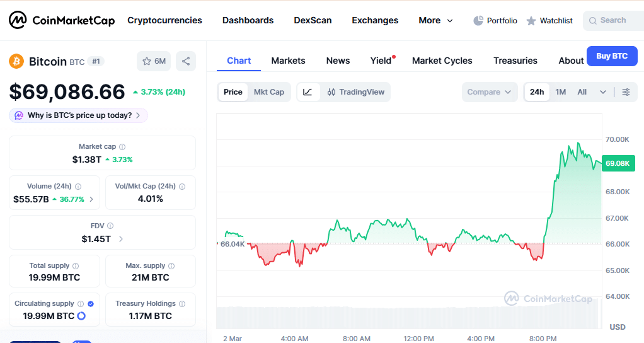Open the Market Cycles tab
This screenshot has height=343, width=644.
click(x=442, y=61)
